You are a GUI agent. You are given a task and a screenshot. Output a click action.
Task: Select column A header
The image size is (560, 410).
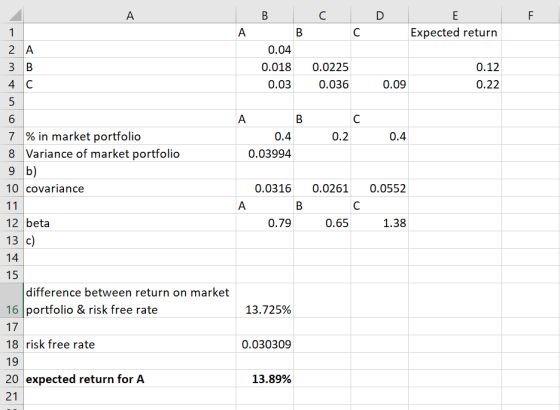coord(130,15)
